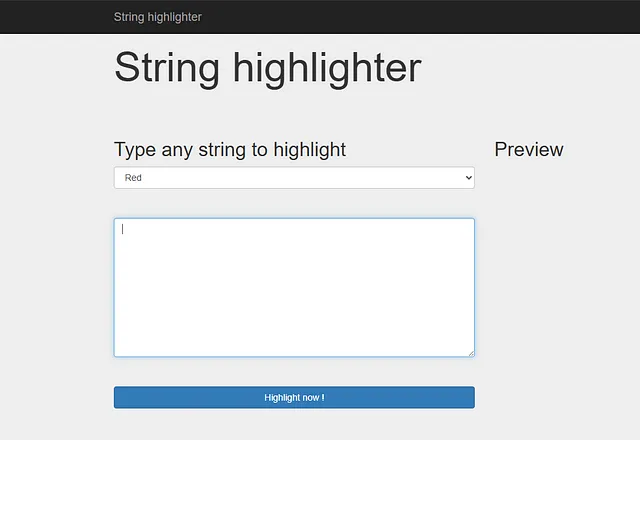Screen dimensions: 640x510
Task: Click the chevron arrow on the Red select box
Action: point(469,177)
